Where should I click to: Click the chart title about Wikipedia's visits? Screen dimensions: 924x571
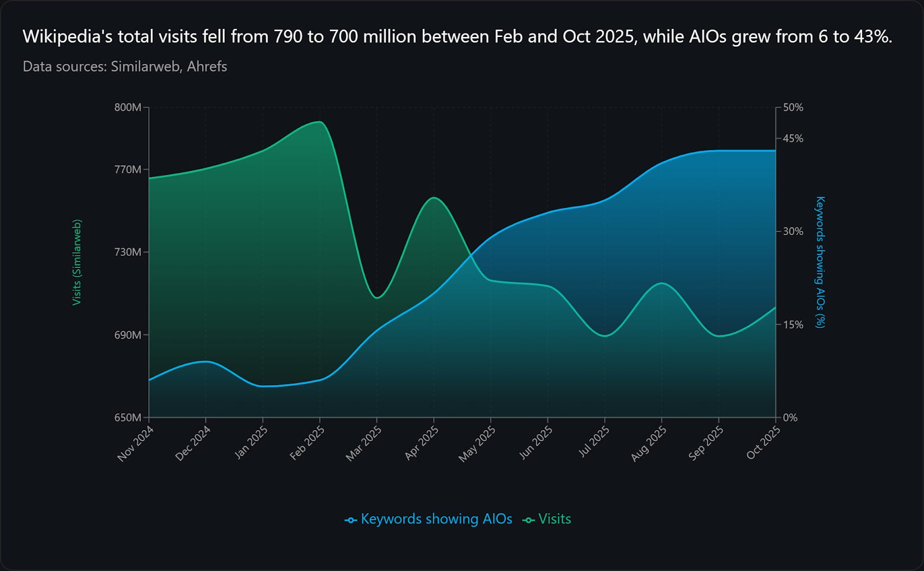(x=457, y=37)
